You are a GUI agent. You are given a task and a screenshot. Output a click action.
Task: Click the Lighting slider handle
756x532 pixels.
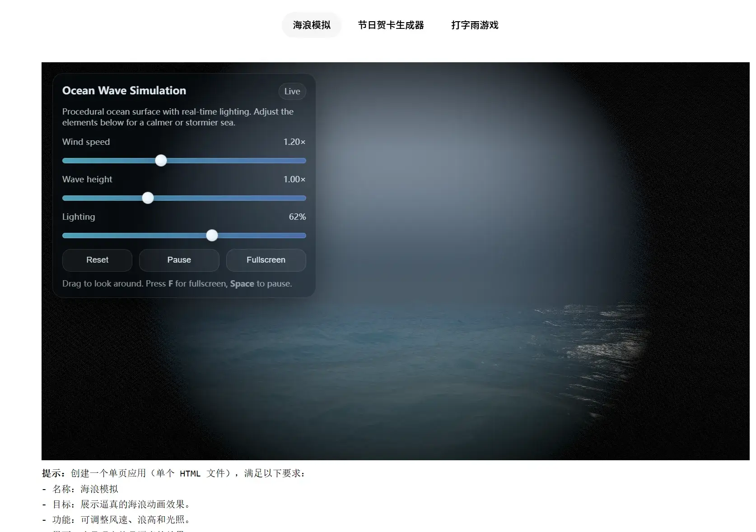click(x=212, y=236)
